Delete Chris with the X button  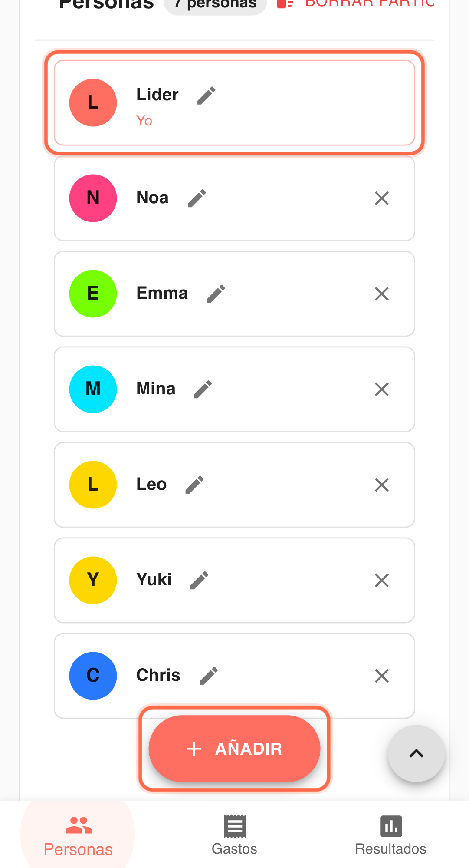[381, 676]
